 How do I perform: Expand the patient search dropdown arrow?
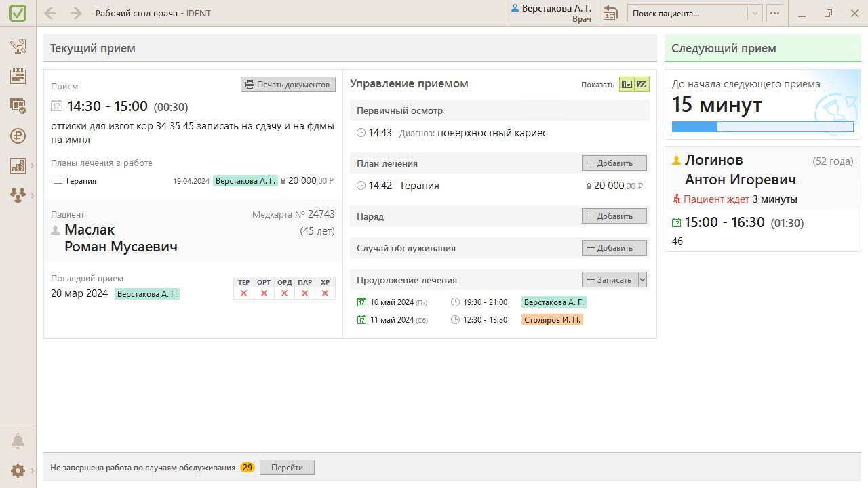(755, 14)
